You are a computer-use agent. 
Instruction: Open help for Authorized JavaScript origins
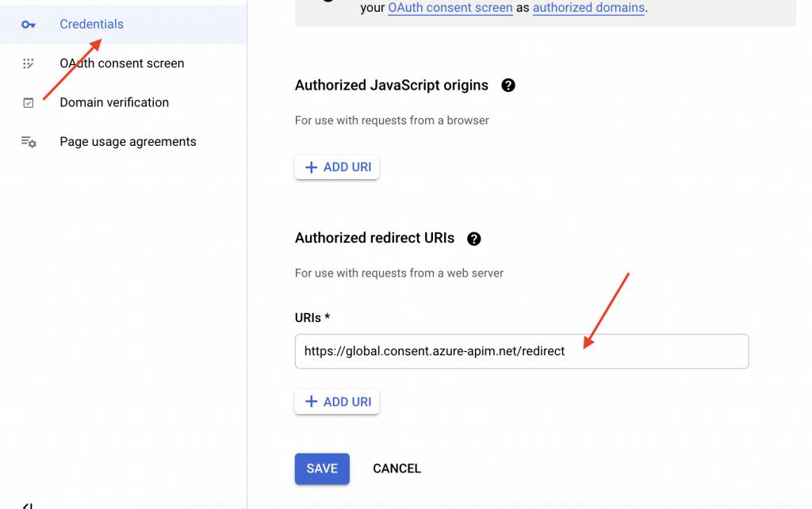(x=508, y=86)
